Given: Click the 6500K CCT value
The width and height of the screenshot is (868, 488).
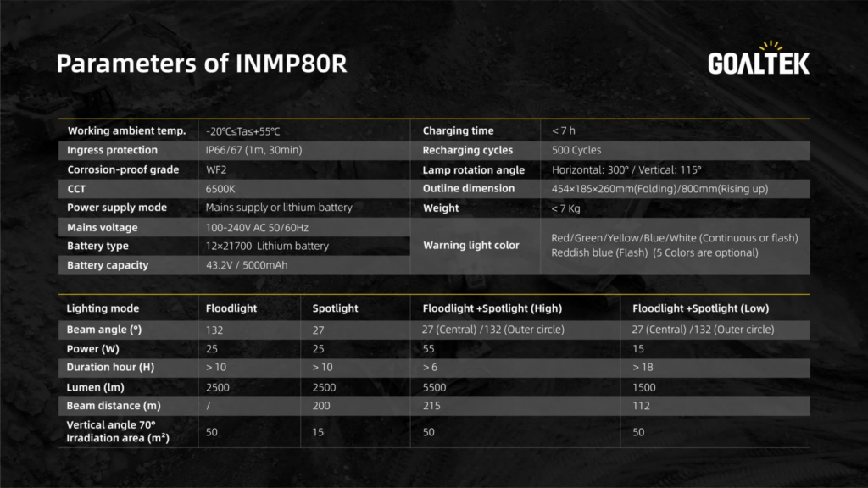Looking at the screenshot, I should pyautogui.click(x=220, y=189).
